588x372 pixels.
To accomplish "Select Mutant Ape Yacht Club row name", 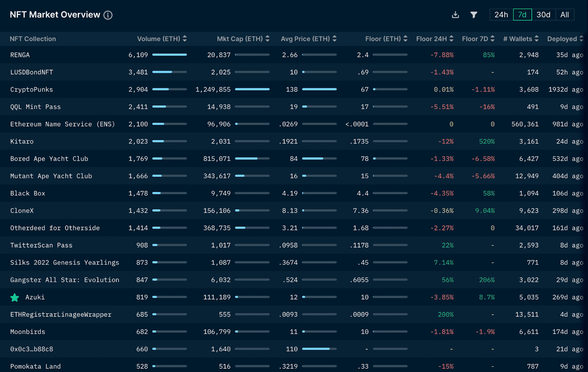I will pyautogui.click(x=51, y=176).
